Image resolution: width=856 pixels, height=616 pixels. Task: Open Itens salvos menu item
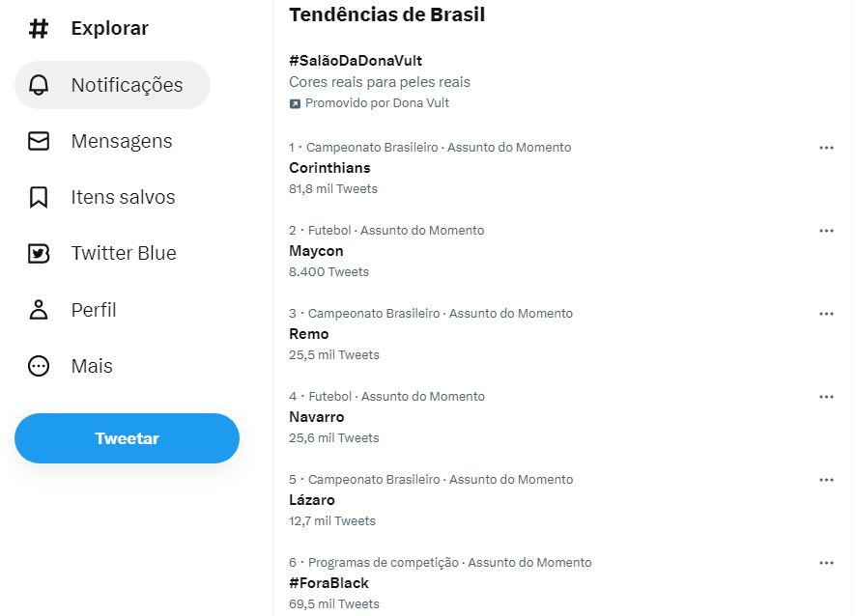(x=123, y=197)
